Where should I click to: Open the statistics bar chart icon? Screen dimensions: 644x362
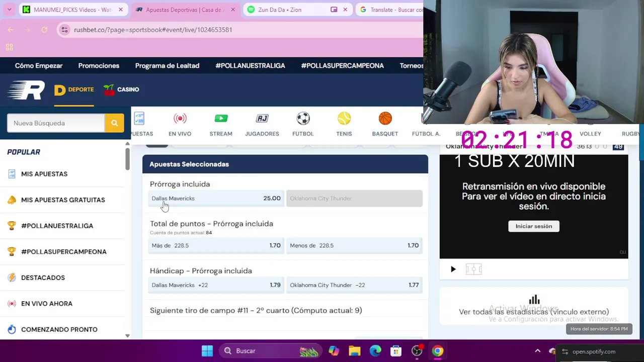coord(534,300)
